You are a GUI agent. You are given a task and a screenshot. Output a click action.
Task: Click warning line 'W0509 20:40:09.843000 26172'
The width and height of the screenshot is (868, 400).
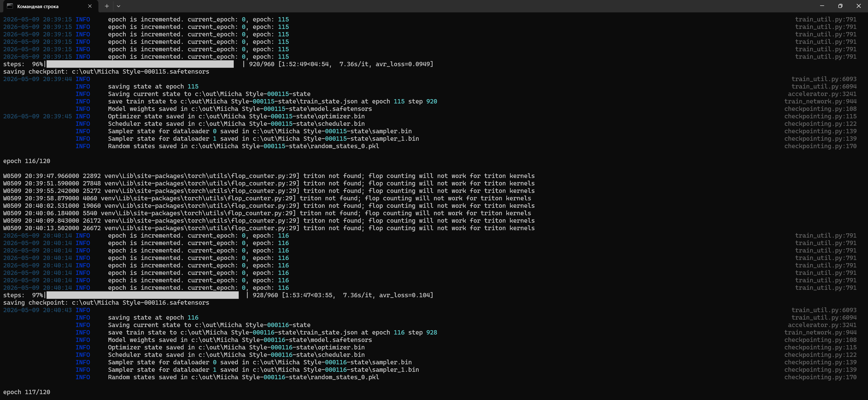(269, 221)
